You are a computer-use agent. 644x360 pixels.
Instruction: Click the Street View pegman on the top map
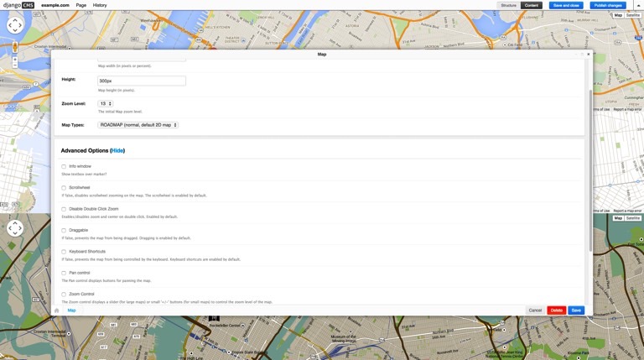[x=15, y=47]
